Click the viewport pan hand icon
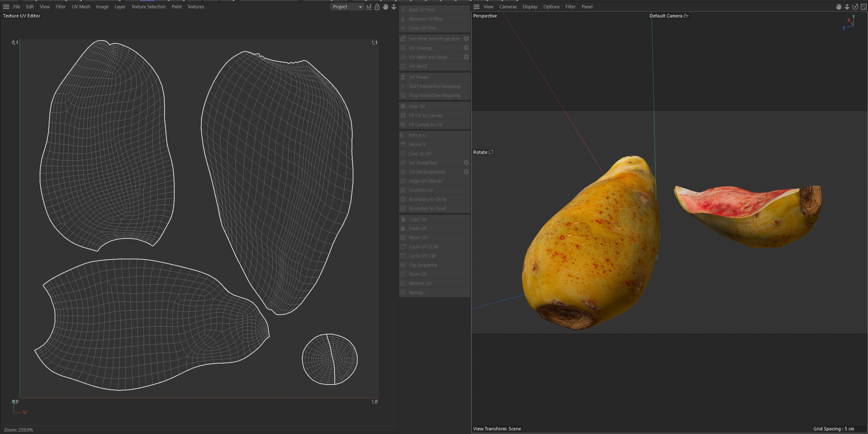The image size is (868, 434). point(839,7)
